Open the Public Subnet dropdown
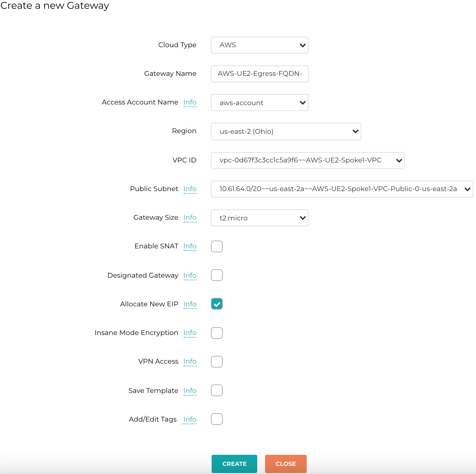The image size is (476, 474). click(x=342, y=189)
